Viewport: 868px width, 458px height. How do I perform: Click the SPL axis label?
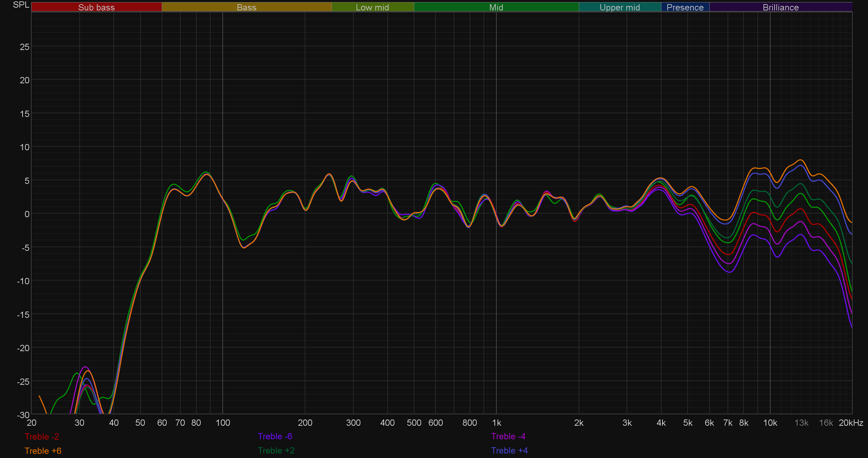pos(21,5)
